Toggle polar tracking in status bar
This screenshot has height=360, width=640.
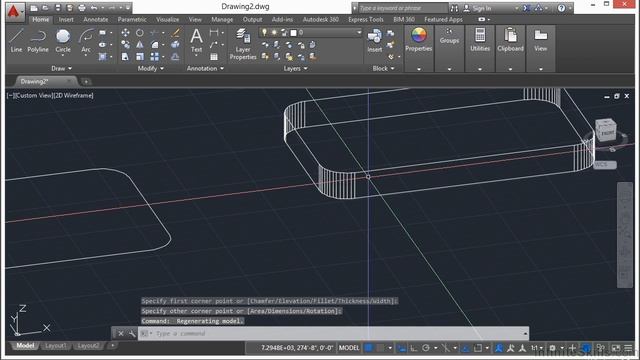tap(426, 348)
